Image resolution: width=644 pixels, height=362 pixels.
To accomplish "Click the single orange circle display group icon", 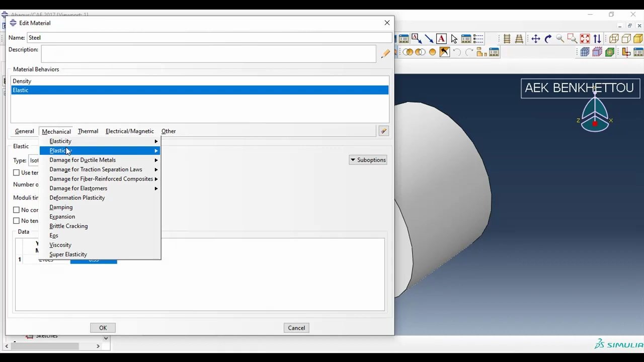I will (432, 52).
